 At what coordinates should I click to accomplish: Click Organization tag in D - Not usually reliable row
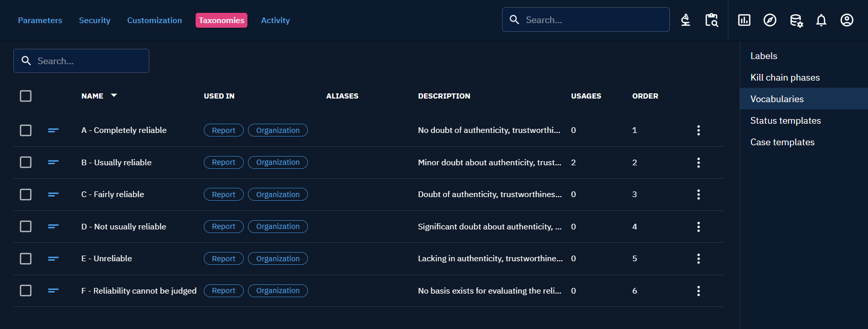pos(278,226)
